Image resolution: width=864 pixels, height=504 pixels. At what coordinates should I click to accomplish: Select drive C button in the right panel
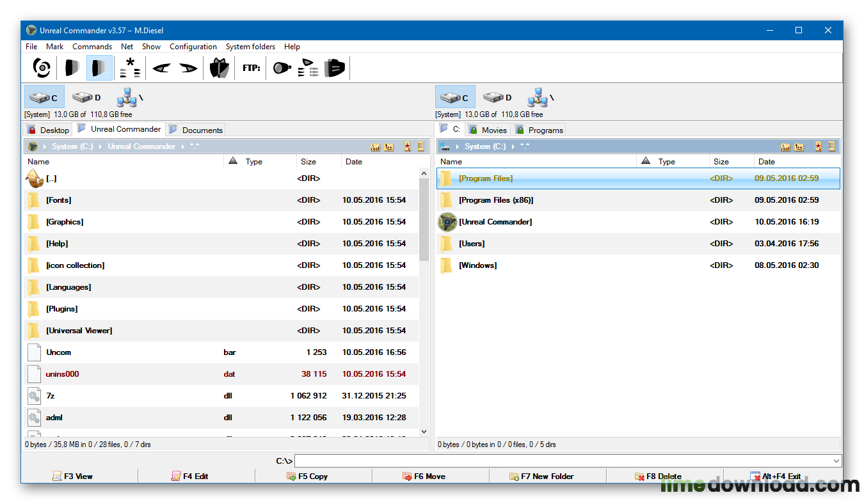point(454,97)
